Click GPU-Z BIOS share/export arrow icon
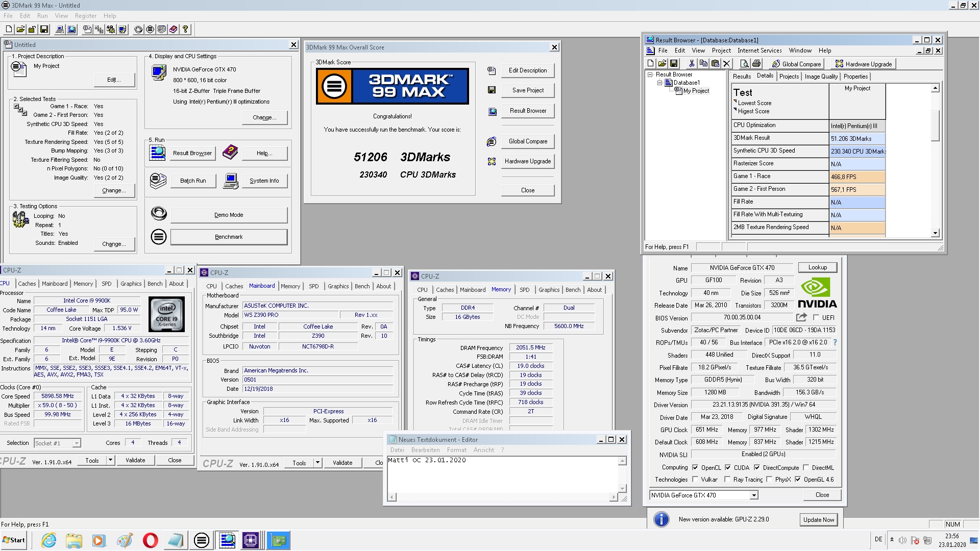 point(802,317)
